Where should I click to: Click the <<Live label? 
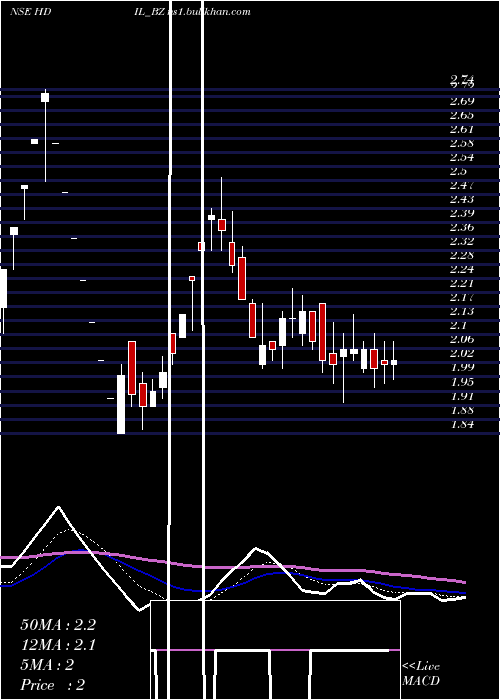[421, 667]
